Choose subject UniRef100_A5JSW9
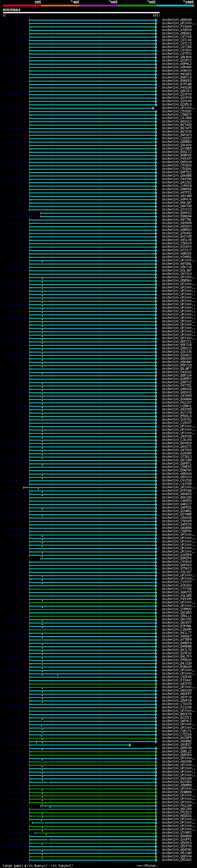The height and width of the screenshot is (868, 197). click(x=177, y=853)
